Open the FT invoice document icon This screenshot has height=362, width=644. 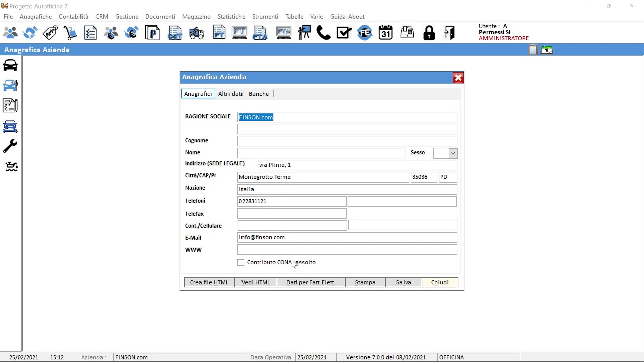[x=219, y=33]
